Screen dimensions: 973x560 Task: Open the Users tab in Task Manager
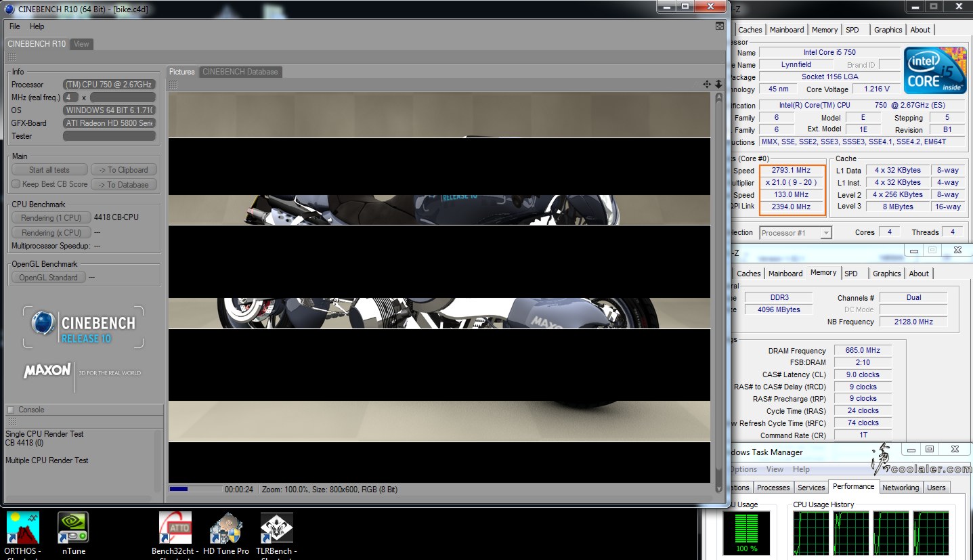click(936, 488)
